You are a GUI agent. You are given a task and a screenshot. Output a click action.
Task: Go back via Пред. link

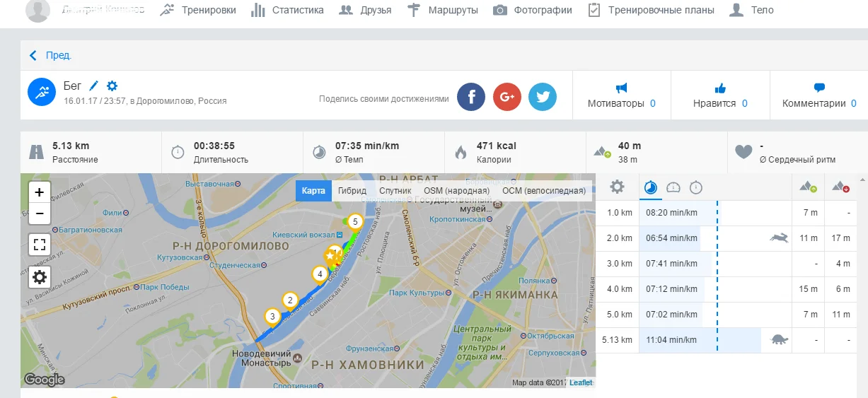[51, 55]
